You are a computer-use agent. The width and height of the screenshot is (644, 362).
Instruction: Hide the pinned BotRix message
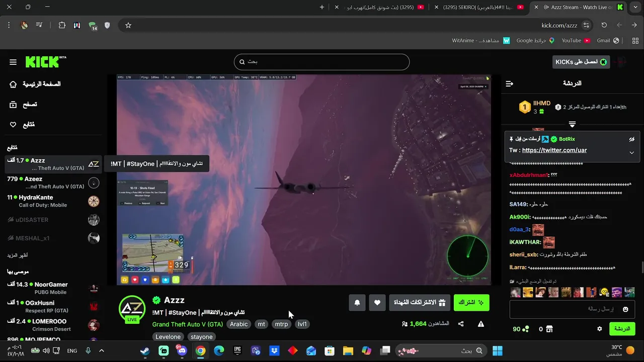(632, 139)
